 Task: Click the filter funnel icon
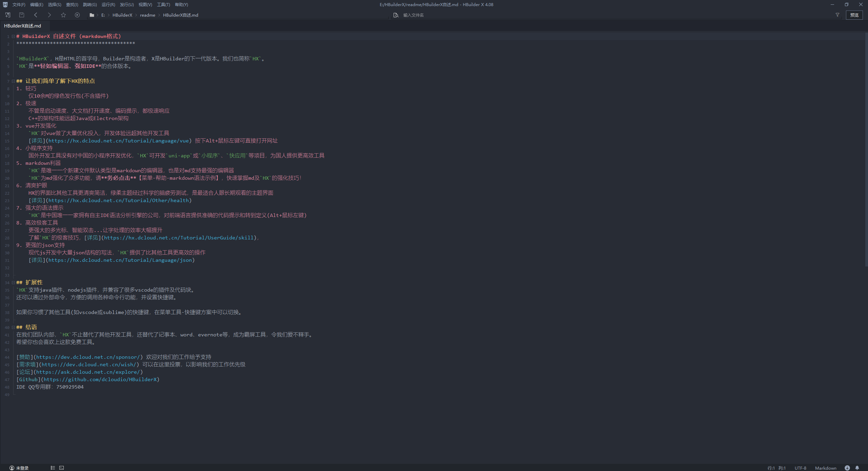tap(837, 15)
